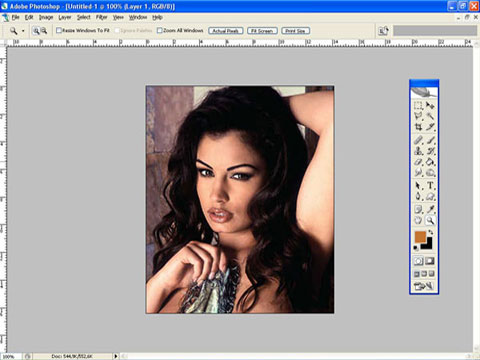Select the Move tool
480x360 pixels.
coord(430,106)
